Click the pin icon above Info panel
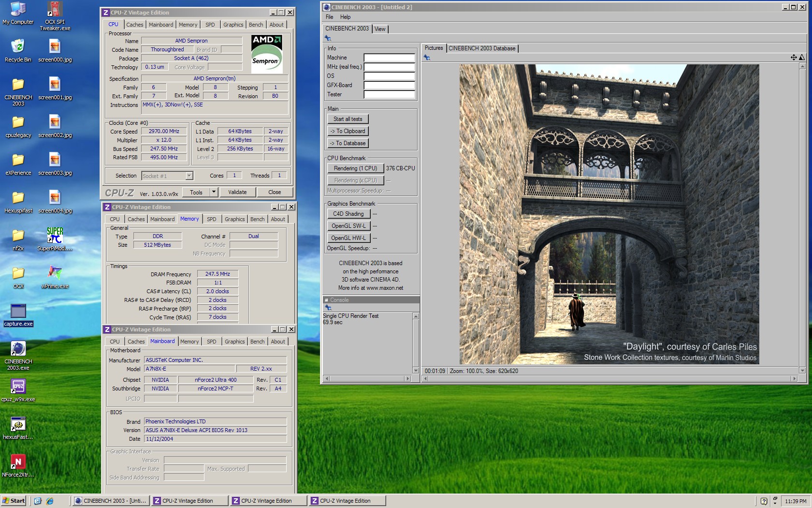This screenshot has height=508, width=812. 328,38
